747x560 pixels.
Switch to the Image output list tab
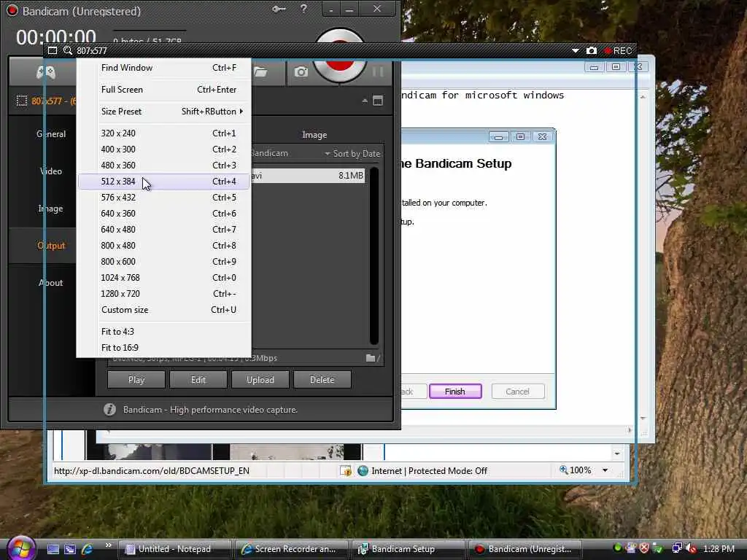coord(314,135)
